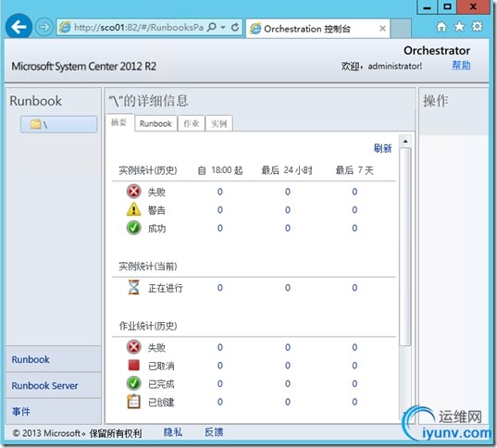Open the Runbook navigation section
The height and width of the screenshot is (448, 497).
[54, 359]
